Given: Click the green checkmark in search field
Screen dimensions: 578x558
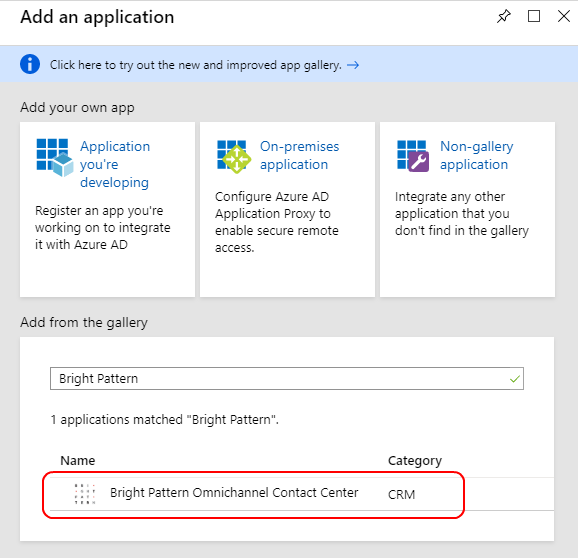Looking at the screenshot, I should 515,379.
